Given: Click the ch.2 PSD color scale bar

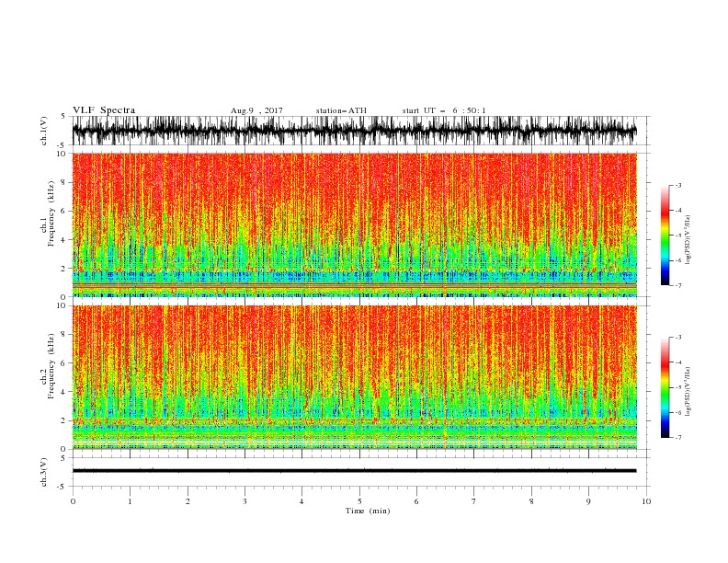Looking at the screenshot, I should [665, 387].
